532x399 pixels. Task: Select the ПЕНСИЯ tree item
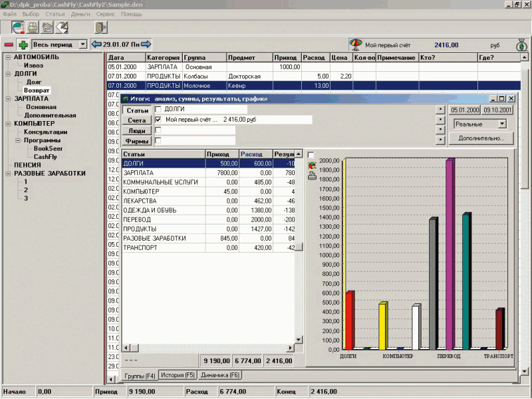pos(27,165)
